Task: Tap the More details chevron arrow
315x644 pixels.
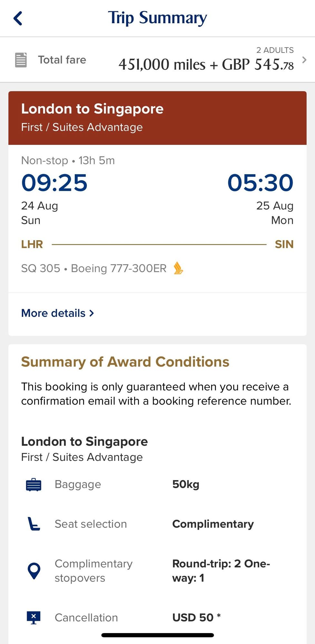Action: click(92, 313)
